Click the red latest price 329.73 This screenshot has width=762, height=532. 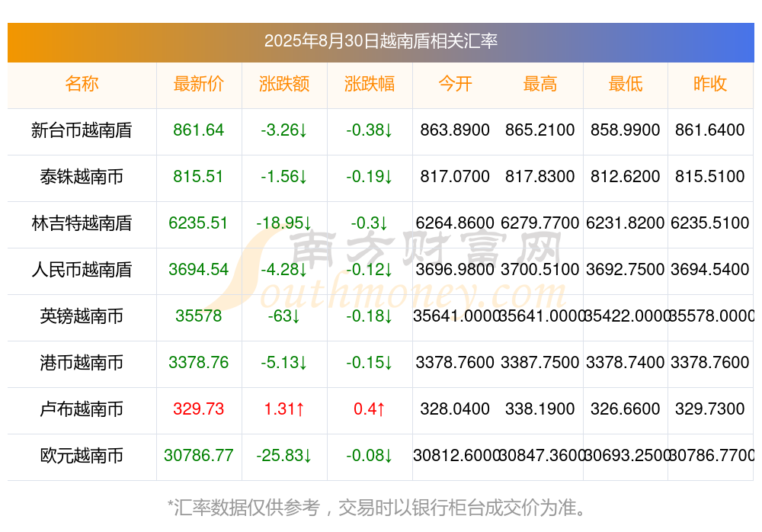tap(198, 409)
